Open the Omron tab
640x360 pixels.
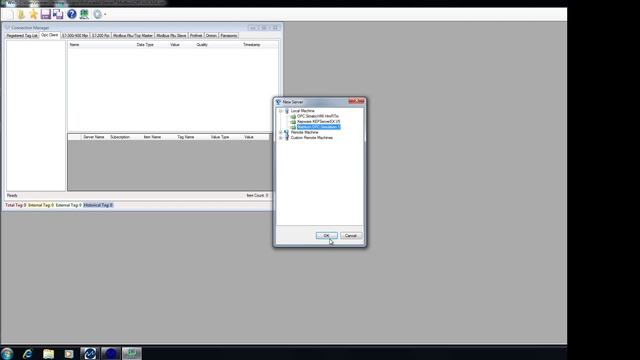click(211, 36)
